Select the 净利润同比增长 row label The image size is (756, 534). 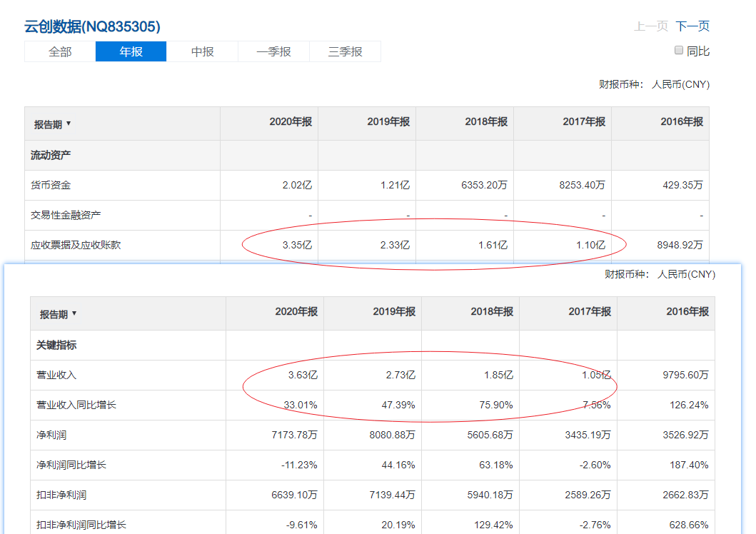(x=71, y=465)
